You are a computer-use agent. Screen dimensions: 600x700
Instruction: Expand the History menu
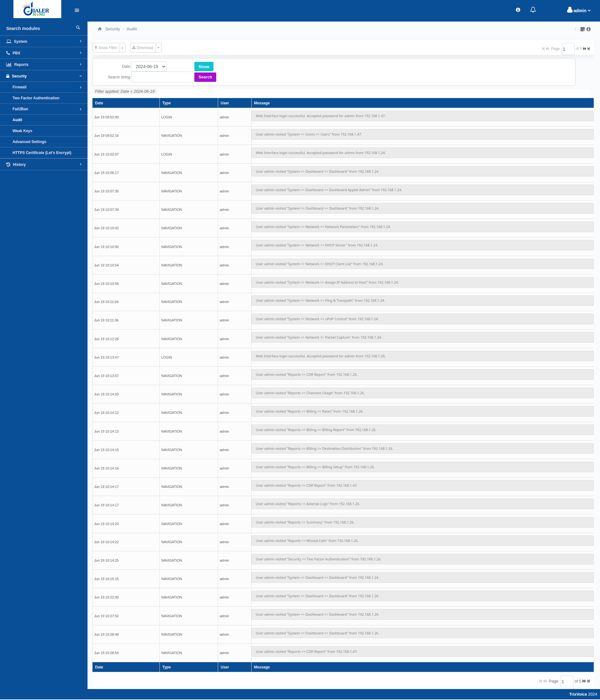44,165
